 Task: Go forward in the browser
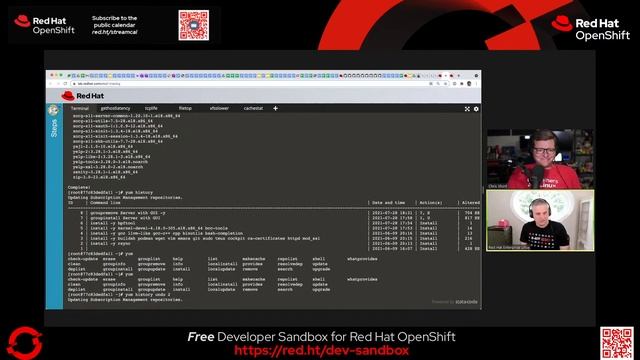tap(58, 84)
